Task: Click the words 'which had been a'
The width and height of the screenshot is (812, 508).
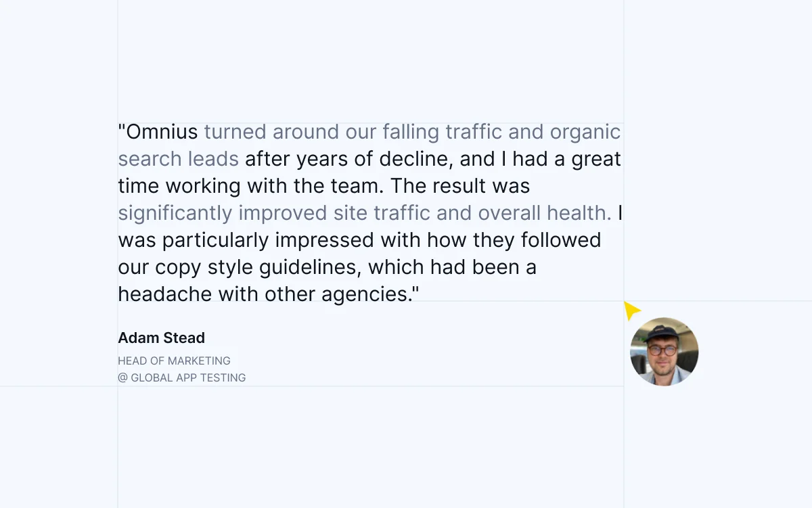Action: (x=452, y=267)
